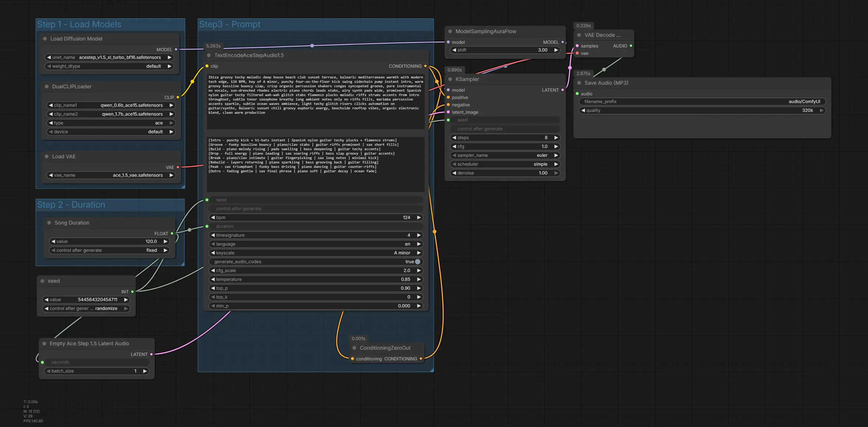Click the ConditioningZeroOut node collapse dot
This screenshot has width=868, height=427.
tap(354, 348)
